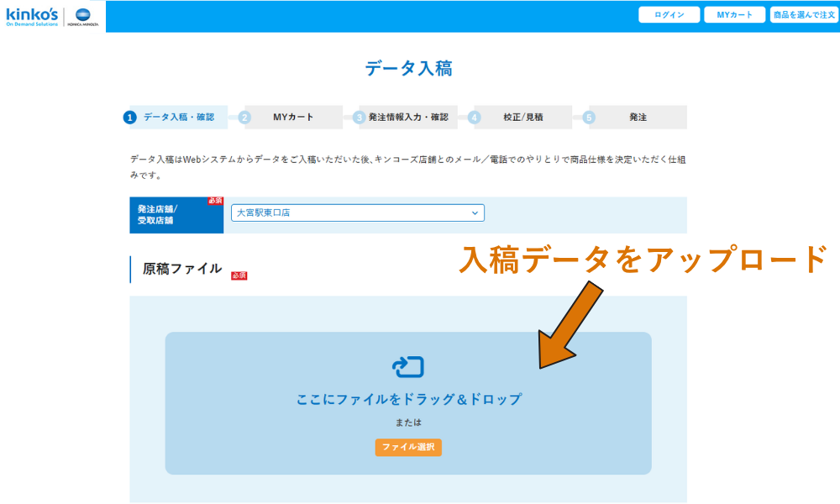This screenshot has height=504, width=840.
Task: Click the データ入稿 page title
Action: [409, 69]
